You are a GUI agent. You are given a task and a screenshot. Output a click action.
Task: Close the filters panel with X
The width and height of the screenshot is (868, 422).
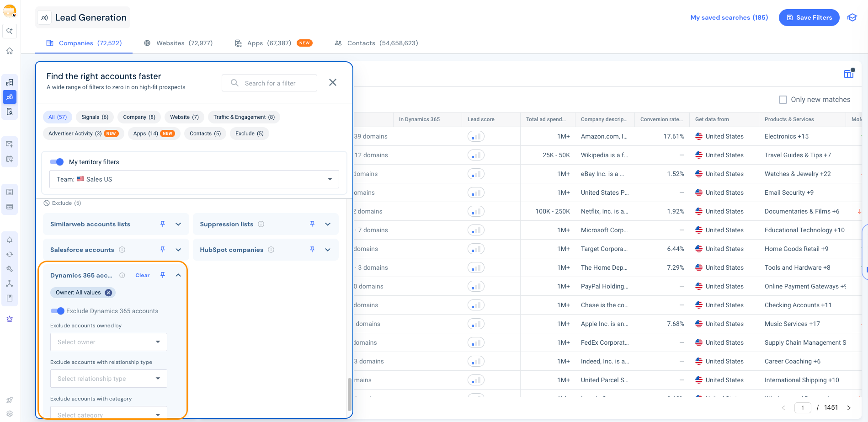click(333, 82)
